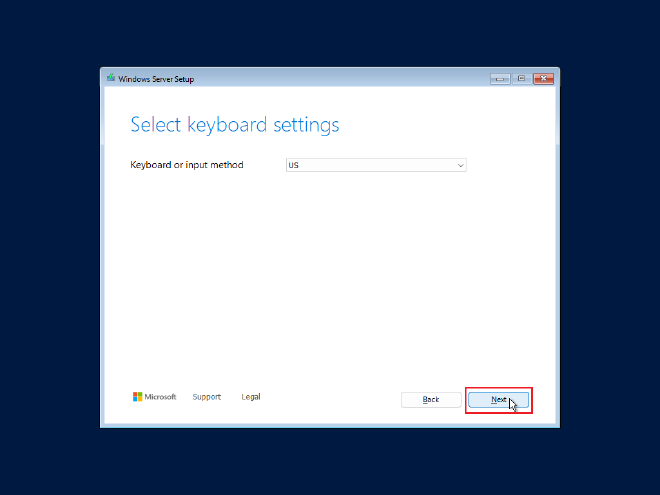The height and width of the screenshot is (495, 660).
Task: Minimize the Windows Server Setup window
Action: coord(500,79)
